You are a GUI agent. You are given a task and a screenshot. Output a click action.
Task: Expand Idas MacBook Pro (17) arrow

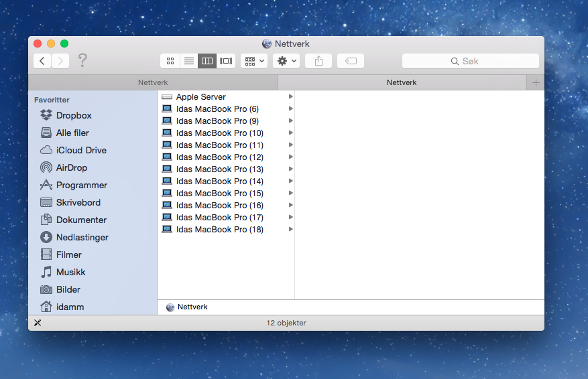pyautogui.click(x=290, y=217)
